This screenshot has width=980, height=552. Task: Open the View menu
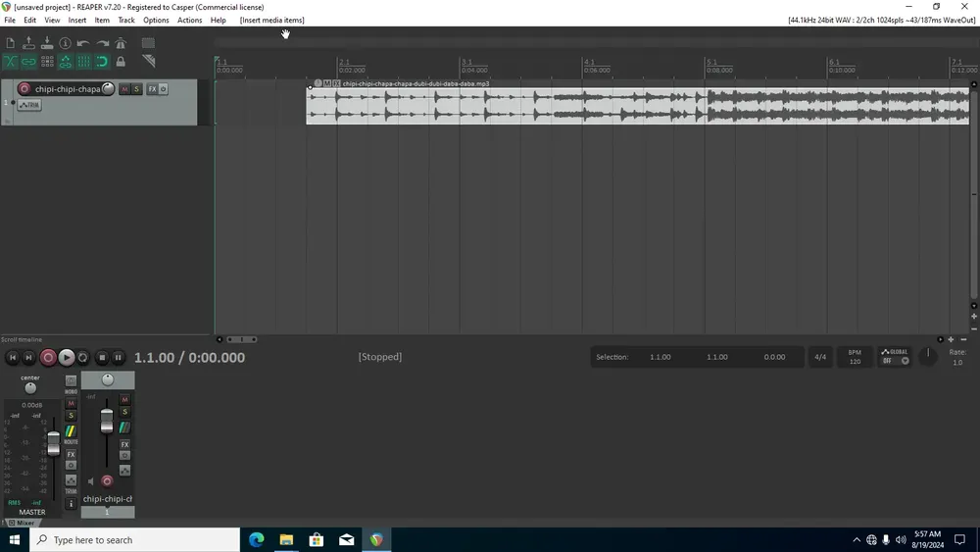point(52,20)
